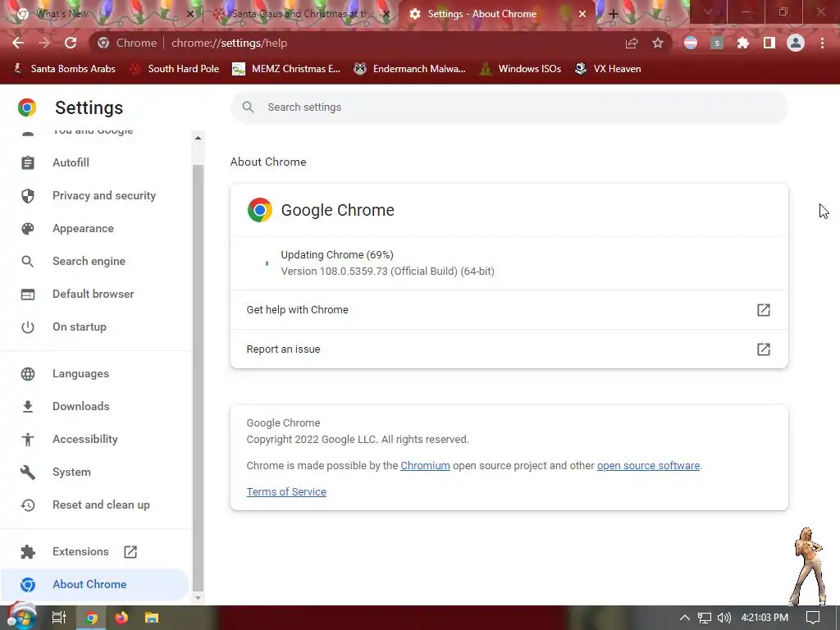The width and height of the screenshot is (840, 630).
Task: Click the Chrome logo beside Settings title
Action: [27, 107]
